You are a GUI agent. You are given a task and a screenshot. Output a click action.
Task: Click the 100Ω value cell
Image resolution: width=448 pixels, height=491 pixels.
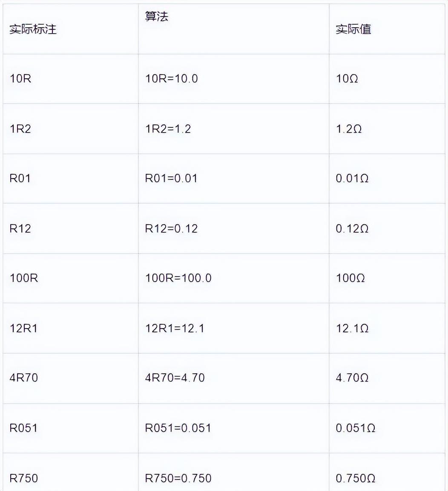pyautogui.click(x=350, y=278)
